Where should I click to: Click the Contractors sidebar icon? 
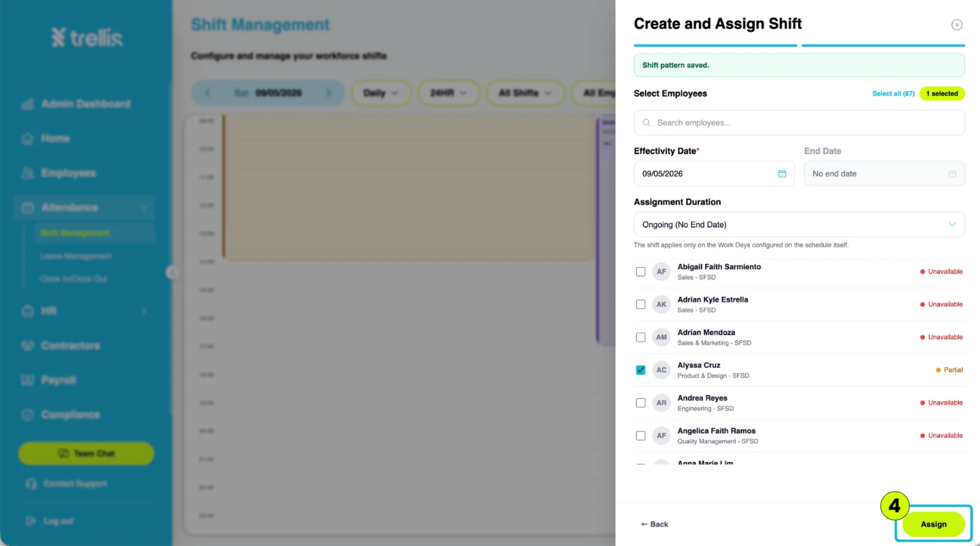click(28, 346)
